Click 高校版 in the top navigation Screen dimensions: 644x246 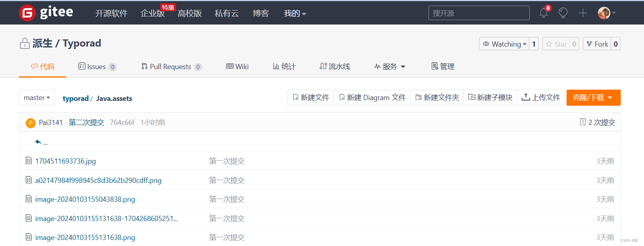tap(190, 13)
